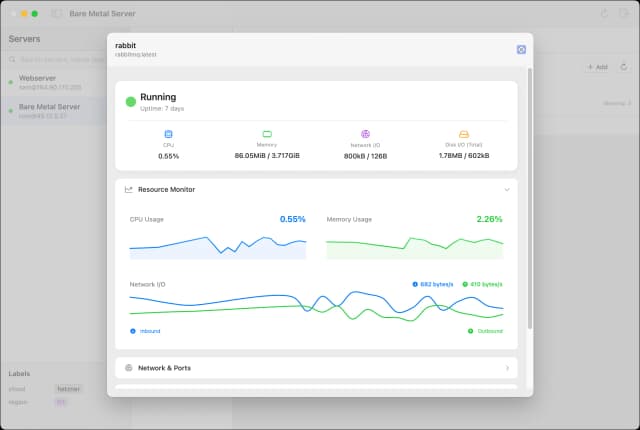Click the rabbit container title
This screenshot has width=640, height=430.
[125, 45]
